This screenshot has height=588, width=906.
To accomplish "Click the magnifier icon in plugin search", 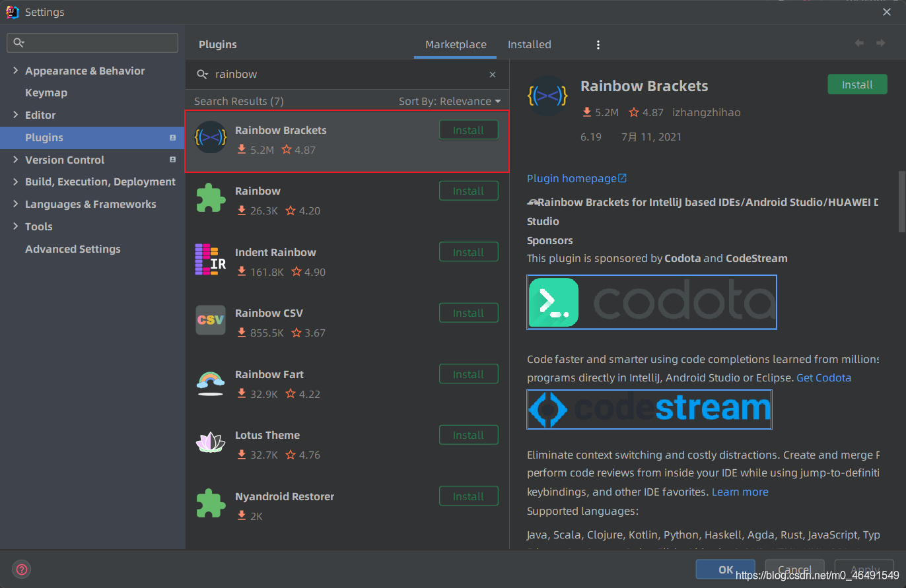I will click(x=202, y=75).
